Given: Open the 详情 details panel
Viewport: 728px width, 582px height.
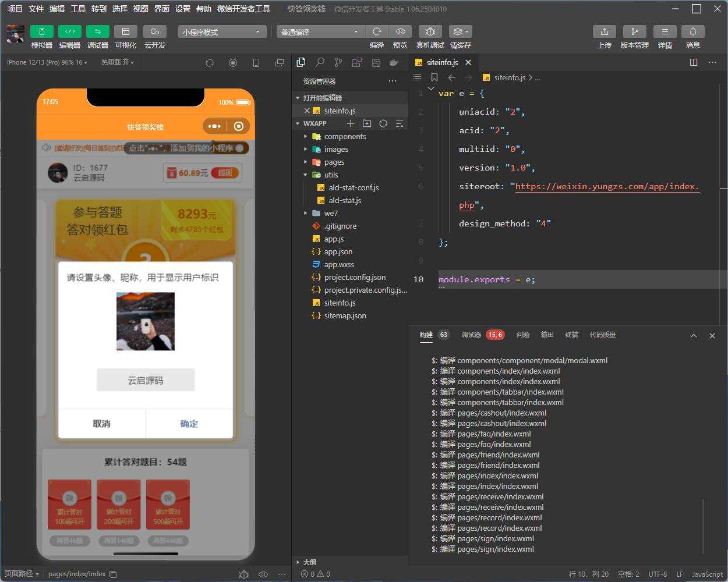Looking at the screenshot, I should 665,31.
